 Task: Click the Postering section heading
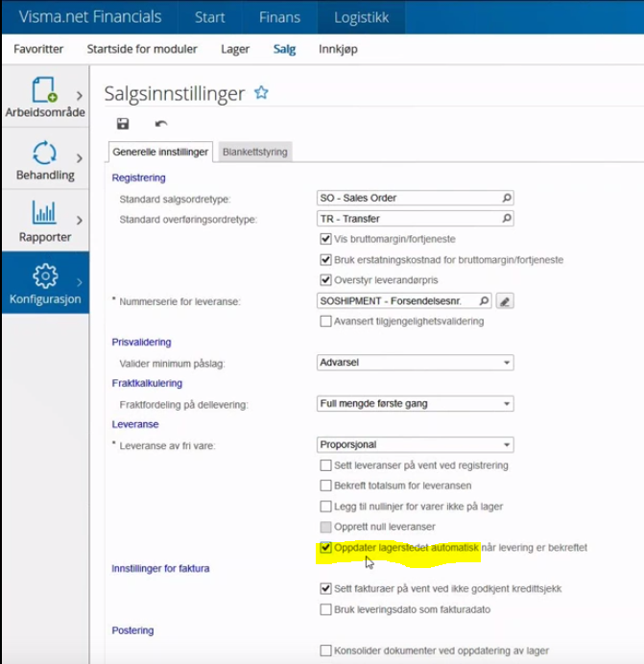[132, 630]
